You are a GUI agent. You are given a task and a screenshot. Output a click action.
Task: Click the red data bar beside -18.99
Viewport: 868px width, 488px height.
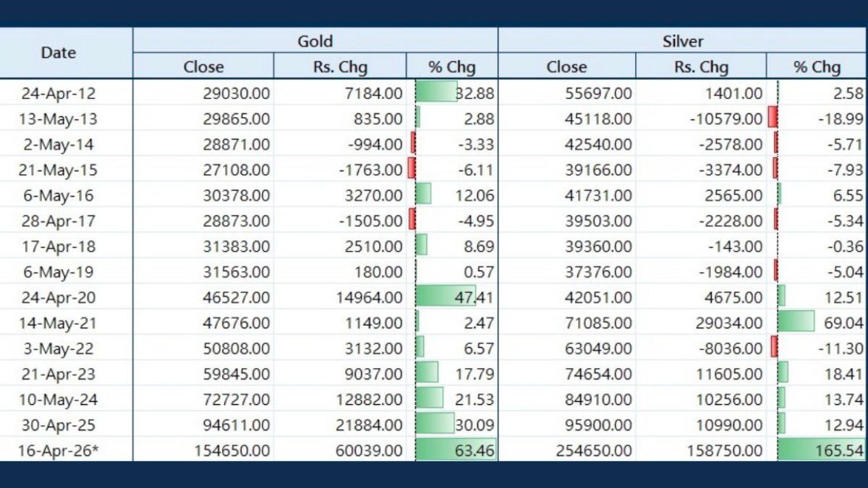pos(773,118)
